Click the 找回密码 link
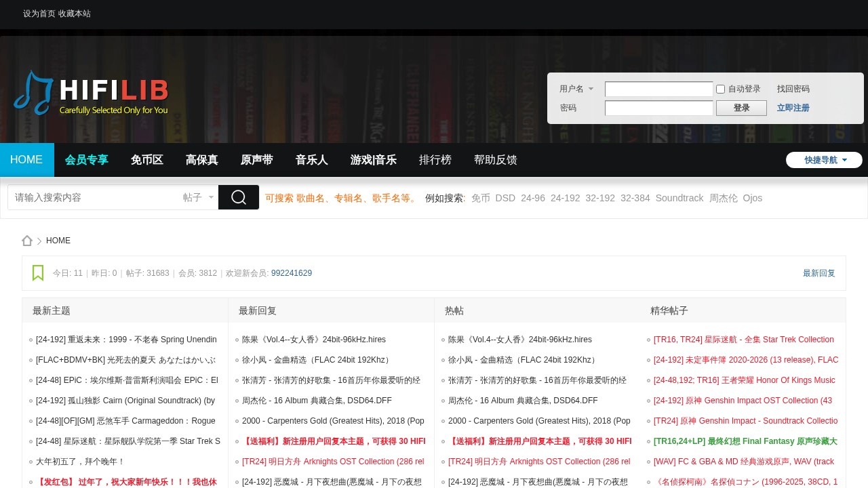The height and width of the screenshot is (488, 868). point(793,89)
